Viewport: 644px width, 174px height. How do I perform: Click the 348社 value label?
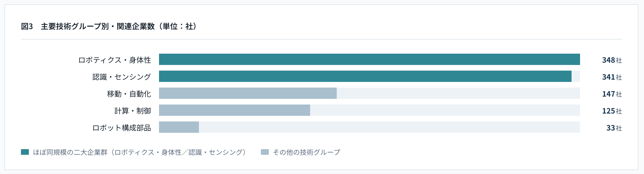(612, 60)
